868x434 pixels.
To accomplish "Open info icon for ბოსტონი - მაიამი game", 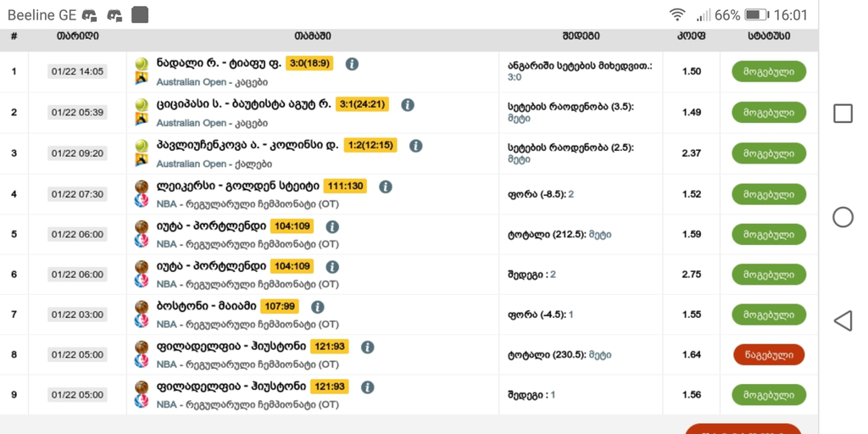I will tap(317, 307).
